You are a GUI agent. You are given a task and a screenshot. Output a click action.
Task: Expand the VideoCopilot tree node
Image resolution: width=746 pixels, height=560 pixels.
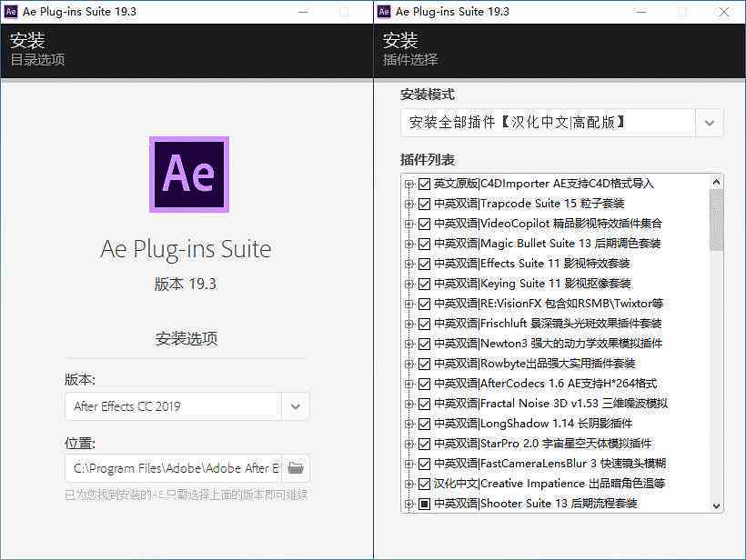pyautogui.click(x=408, y=224)
